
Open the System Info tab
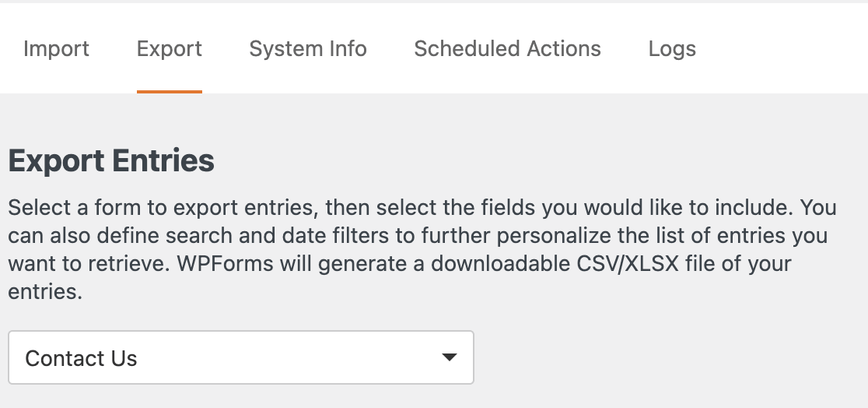[x=307, y=49]
